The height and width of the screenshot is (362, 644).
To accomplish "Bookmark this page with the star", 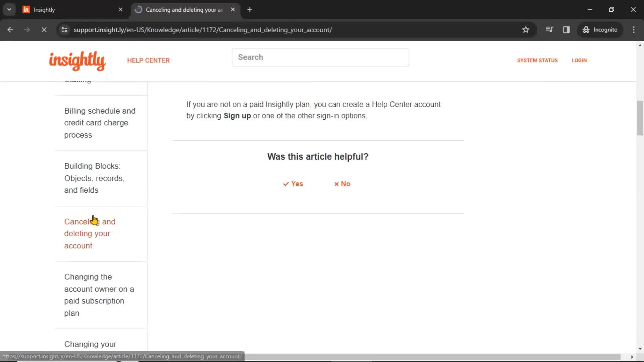I will coord(526,30).
